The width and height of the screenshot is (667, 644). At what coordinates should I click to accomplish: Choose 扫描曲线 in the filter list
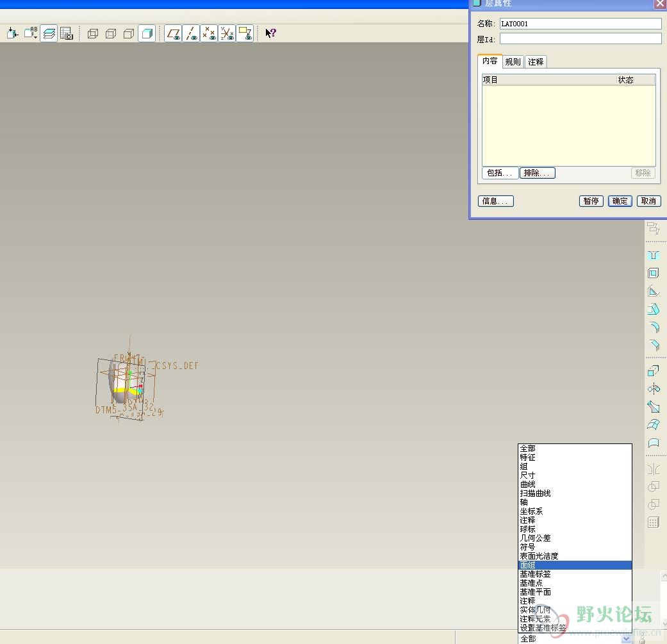point(575,493)
